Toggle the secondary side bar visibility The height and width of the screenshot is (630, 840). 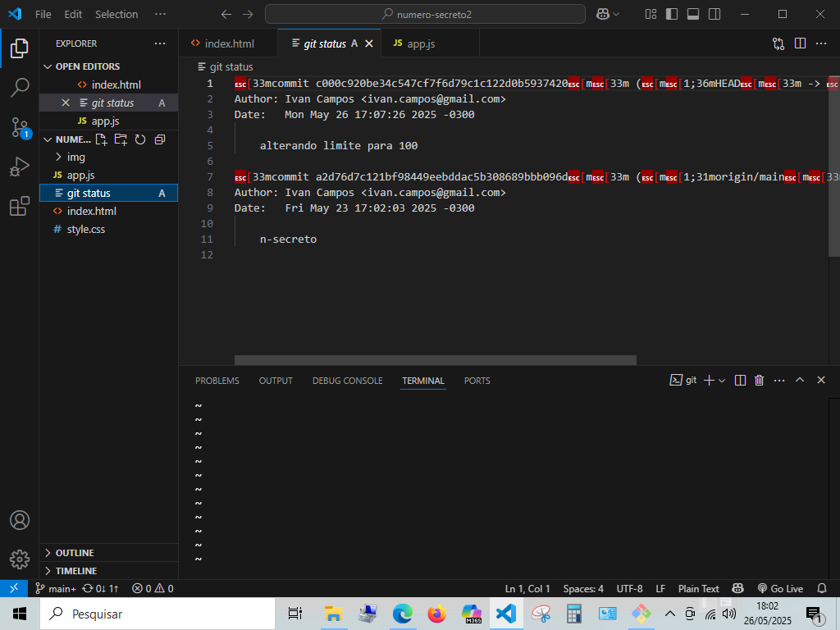(714, 15)
